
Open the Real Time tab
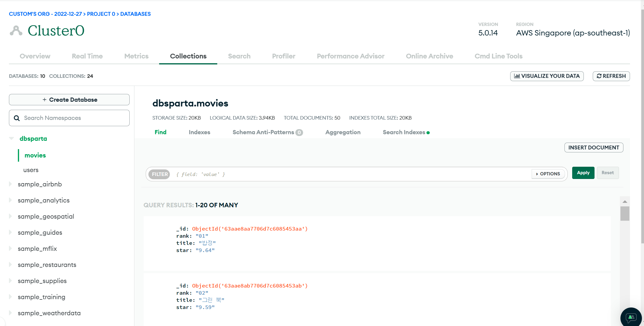coord(87,56)
